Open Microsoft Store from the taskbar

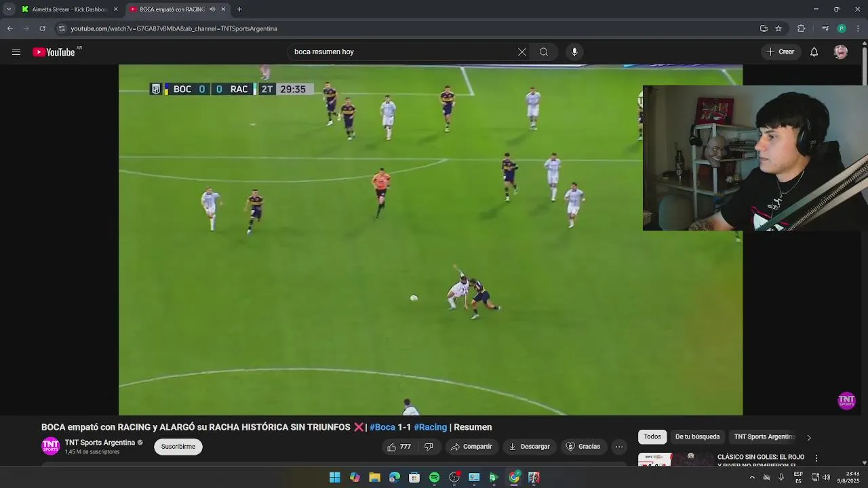pos(414,477)
